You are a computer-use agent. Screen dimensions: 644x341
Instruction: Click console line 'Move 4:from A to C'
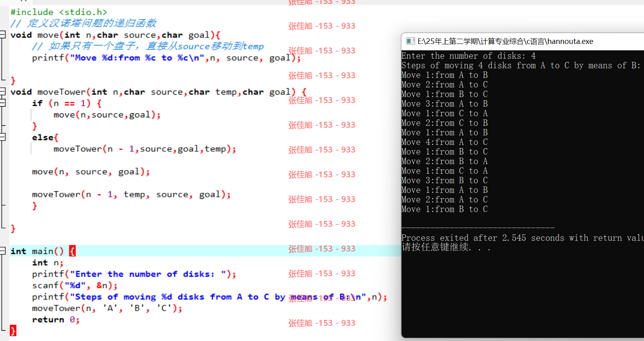point(445,142)
